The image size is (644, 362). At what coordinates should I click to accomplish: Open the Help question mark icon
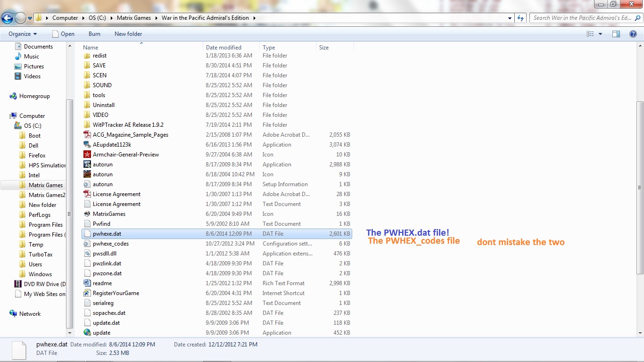[x=634, y=34]
